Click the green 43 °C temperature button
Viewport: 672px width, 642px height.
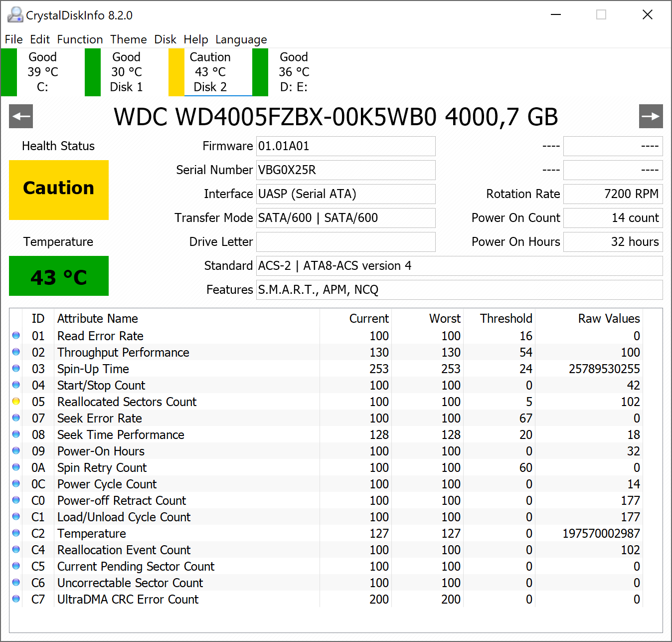click(x=59, y=276)
